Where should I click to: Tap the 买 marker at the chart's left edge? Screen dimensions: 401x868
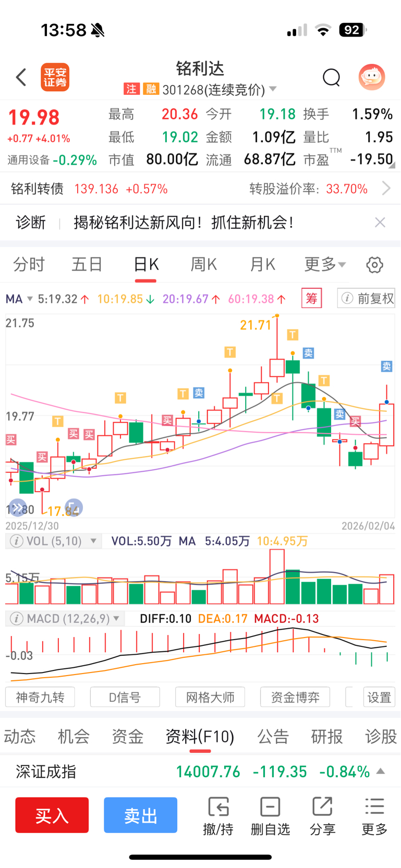point(11,439)
